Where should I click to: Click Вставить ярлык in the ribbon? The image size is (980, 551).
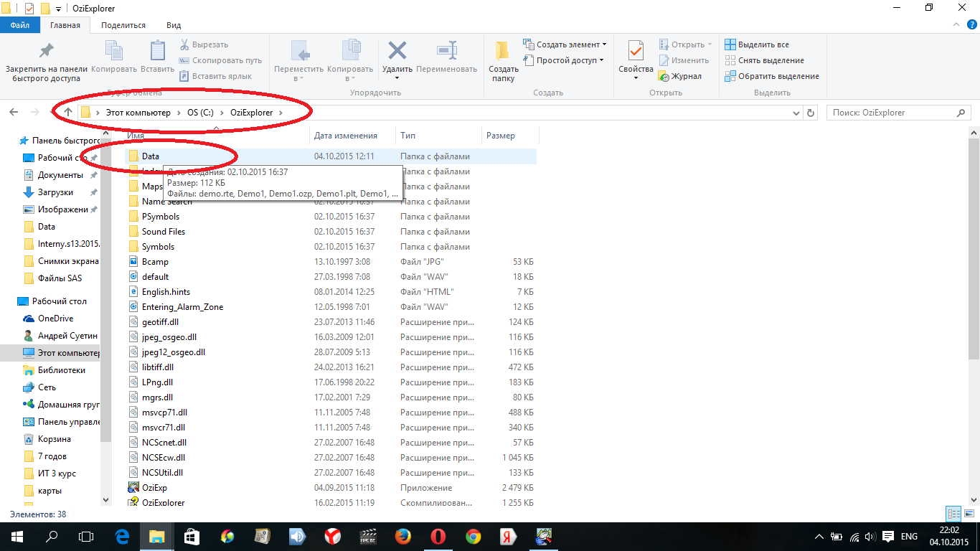(x=215, y=76)
